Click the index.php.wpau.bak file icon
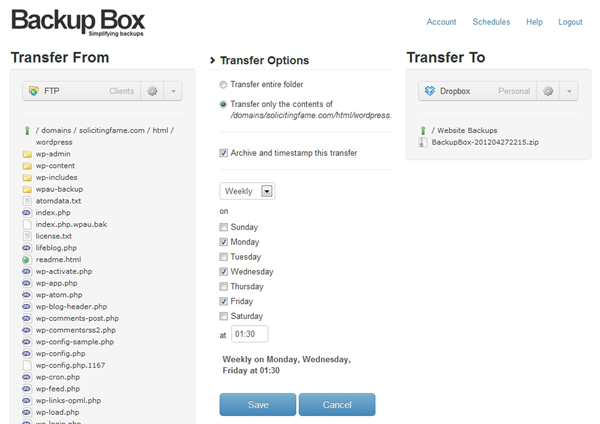600x424 pixels. pyautogui.click(x=27, y=225)
